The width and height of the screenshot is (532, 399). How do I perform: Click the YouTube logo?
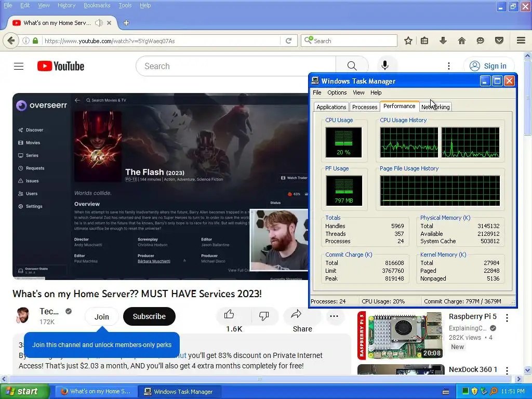(x=61, y=66)
